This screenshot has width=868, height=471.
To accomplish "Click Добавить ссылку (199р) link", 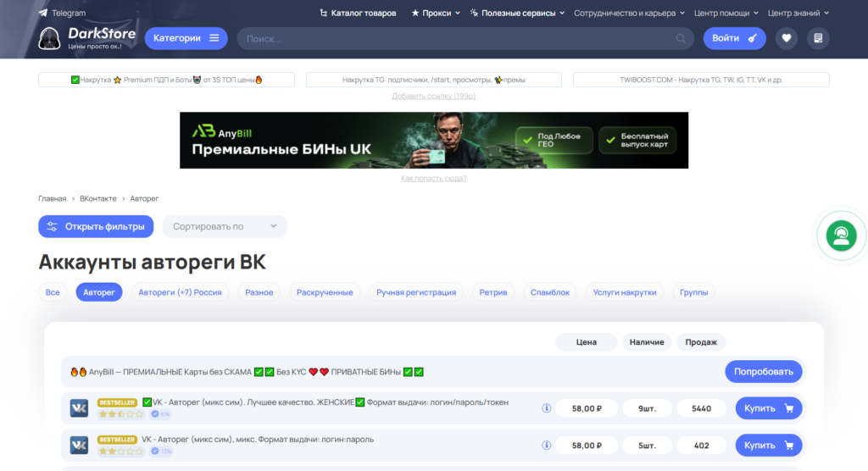I will 433,96.
